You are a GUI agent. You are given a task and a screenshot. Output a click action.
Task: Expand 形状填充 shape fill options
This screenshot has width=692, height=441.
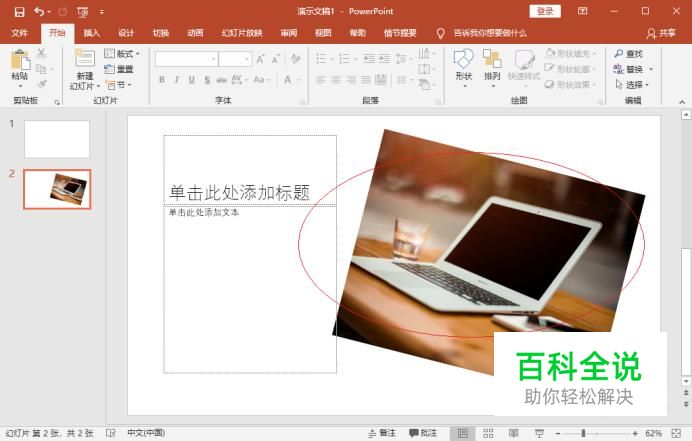pos(594,54)
